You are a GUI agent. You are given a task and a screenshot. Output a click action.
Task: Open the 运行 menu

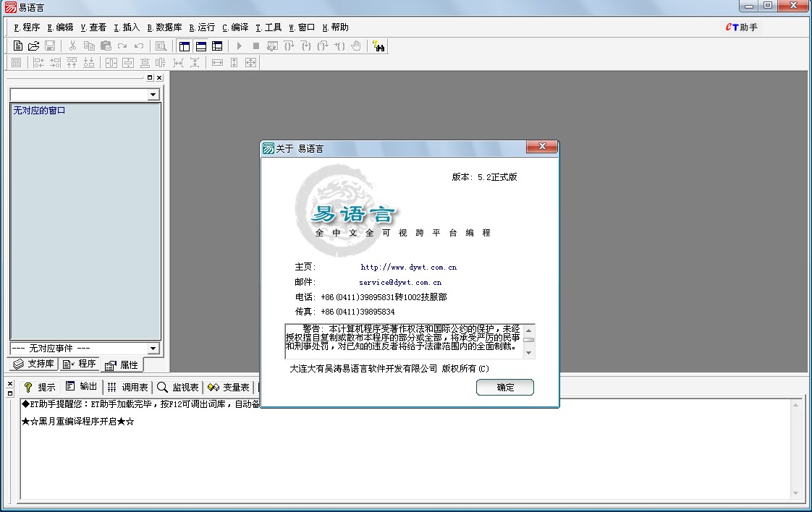pos(202,27)
